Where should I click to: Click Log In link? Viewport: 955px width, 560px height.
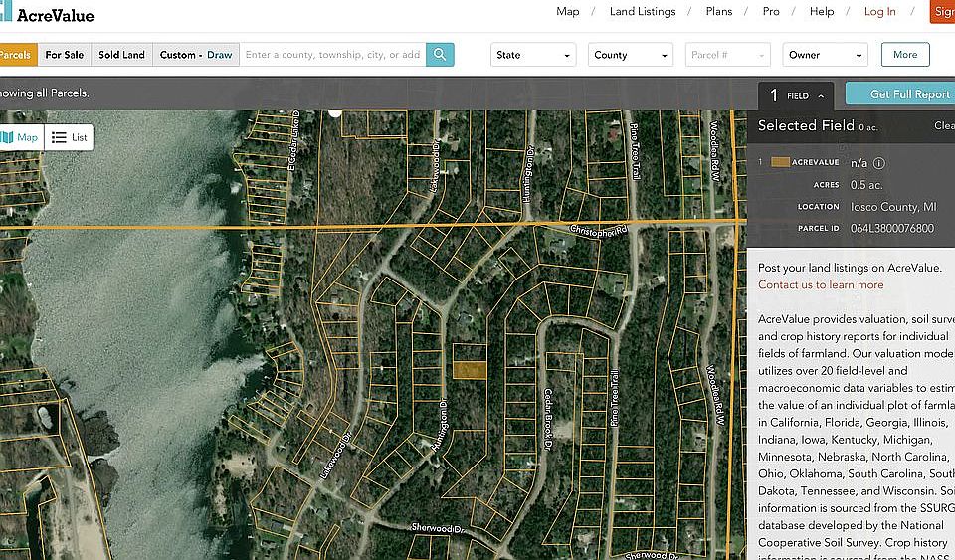click(880, 12)
